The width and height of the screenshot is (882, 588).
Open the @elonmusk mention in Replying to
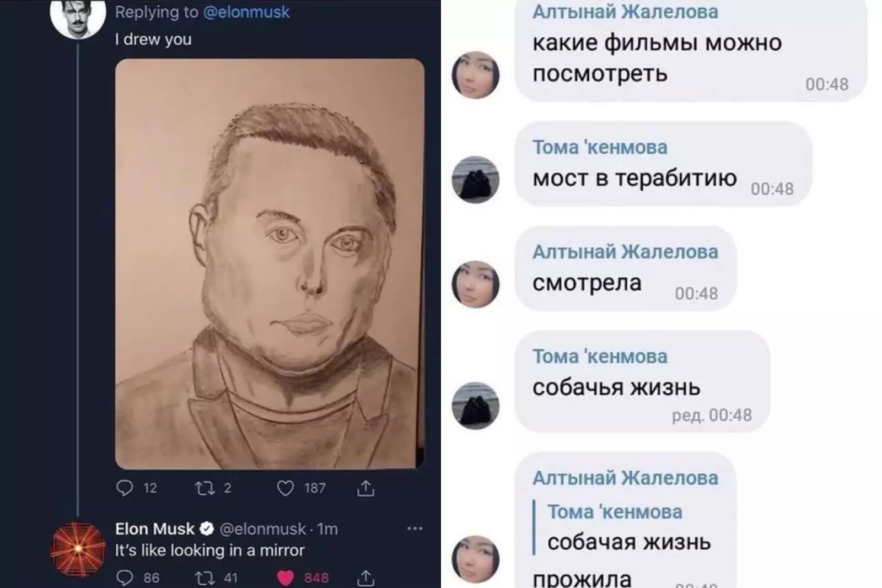pos(246,12)
